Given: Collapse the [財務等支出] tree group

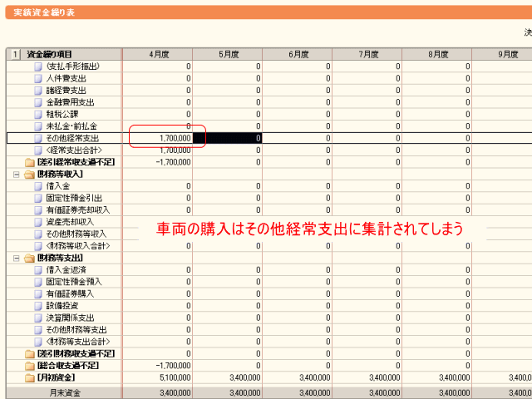Looking at the screenshot, I should point(16,259).
